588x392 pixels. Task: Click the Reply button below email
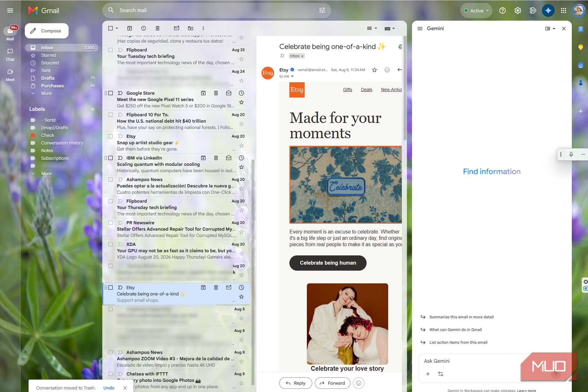click(x=295, y=383)
